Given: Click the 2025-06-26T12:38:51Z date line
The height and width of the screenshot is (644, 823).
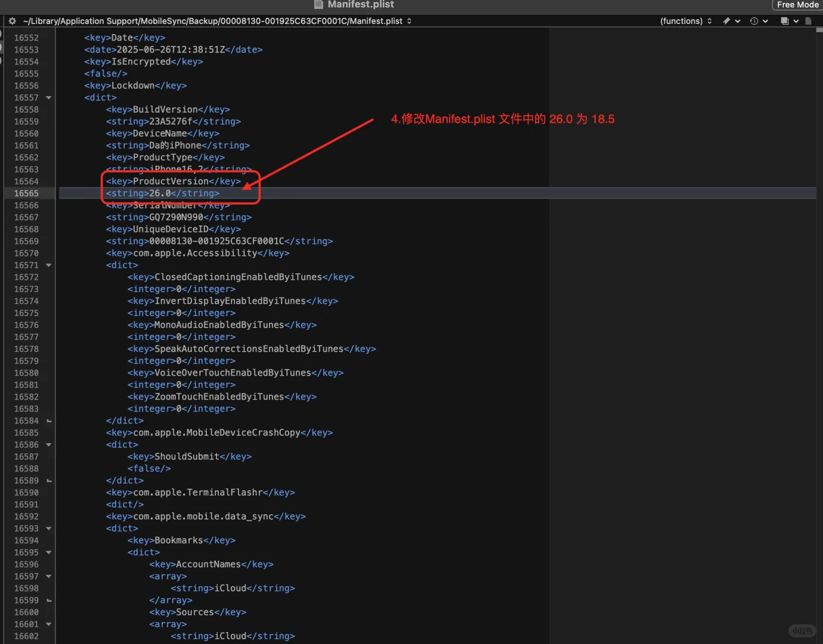Looking at the screenshot, I should coord(174,49).
